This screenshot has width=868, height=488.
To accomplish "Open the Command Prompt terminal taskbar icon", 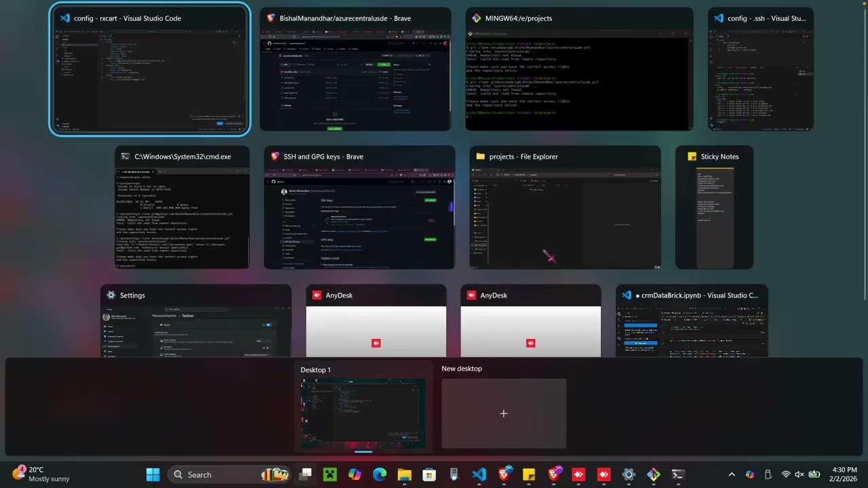I will point(678,474).
